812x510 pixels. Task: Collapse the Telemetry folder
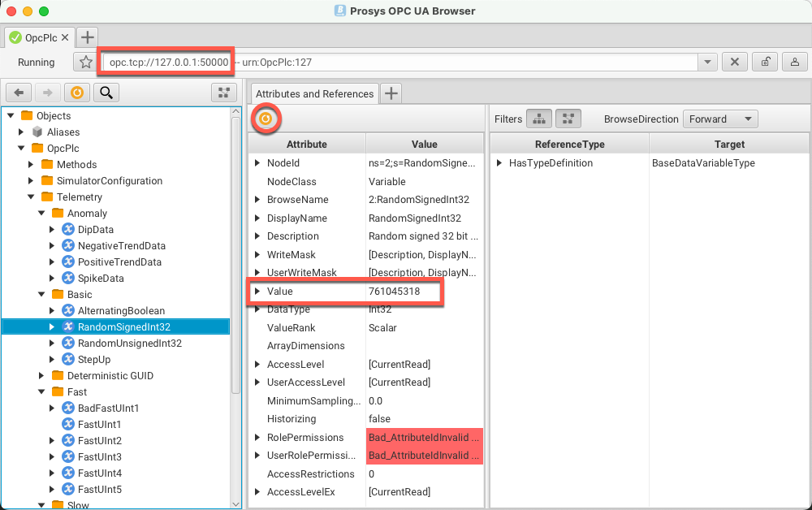31,197
